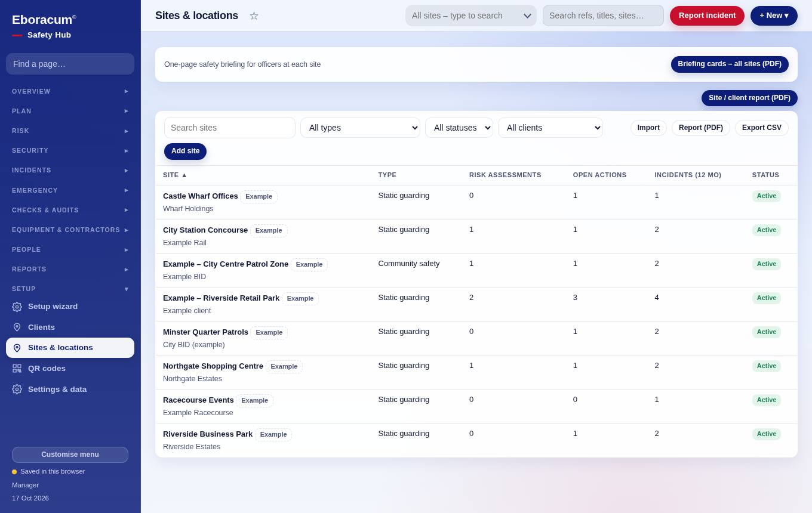Collapse the Setup menu section
This screenshot has width=812, height=513.
70,289
